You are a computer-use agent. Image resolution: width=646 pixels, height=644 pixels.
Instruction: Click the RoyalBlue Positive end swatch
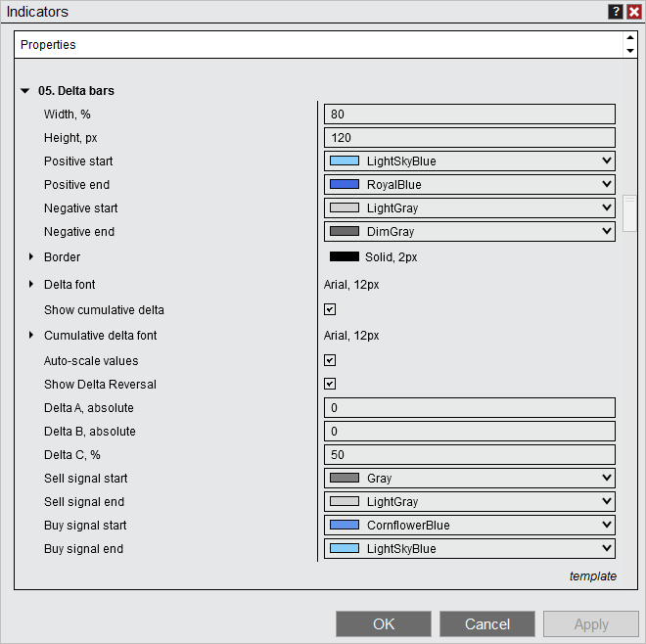(x=344, y=185)
